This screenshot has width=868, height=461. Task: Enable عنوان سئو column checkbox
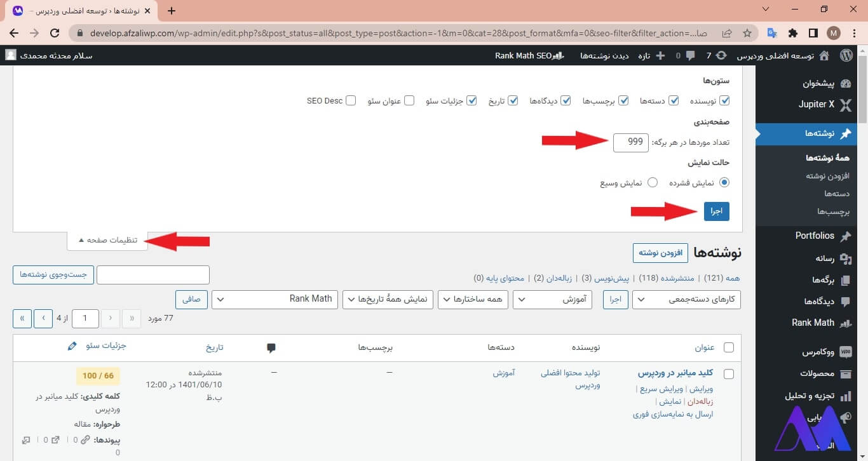pos(409,100)
